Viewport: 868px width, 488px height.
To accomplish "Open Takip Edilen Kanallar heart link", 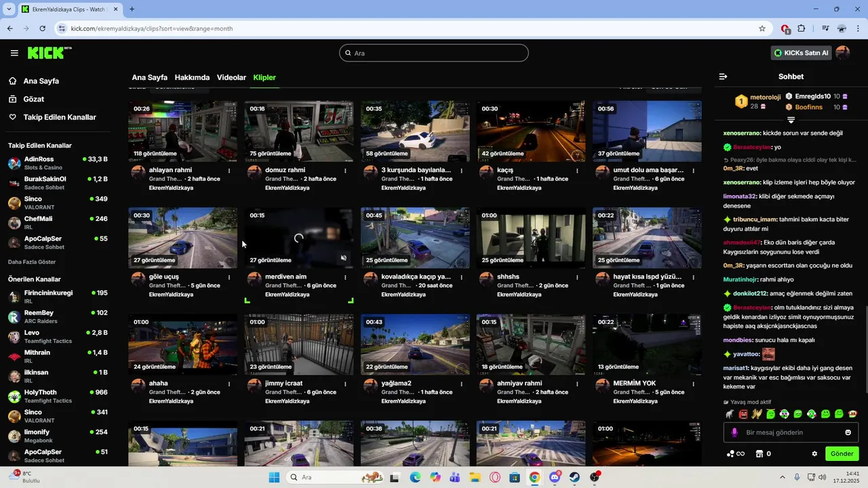I will 52,117.
